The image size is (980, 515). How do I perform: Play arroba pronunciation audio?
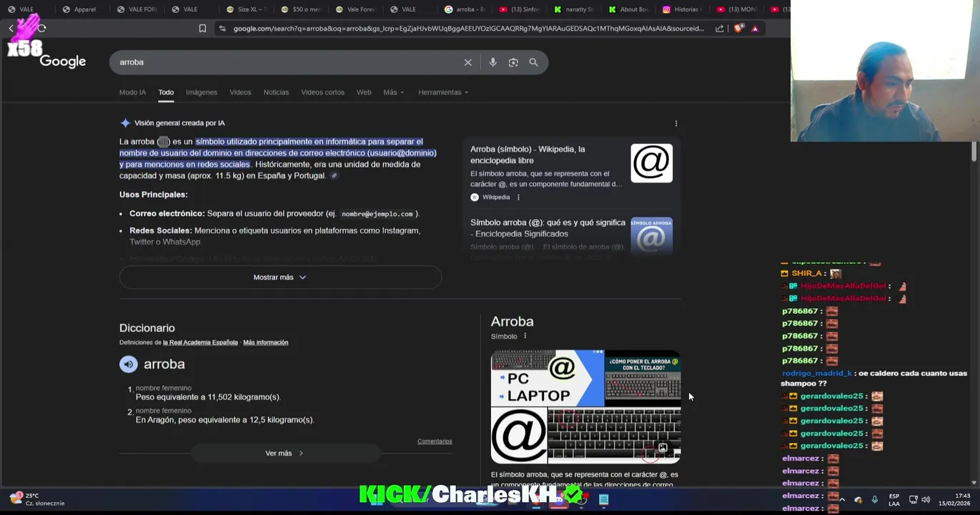click(129, 364)
